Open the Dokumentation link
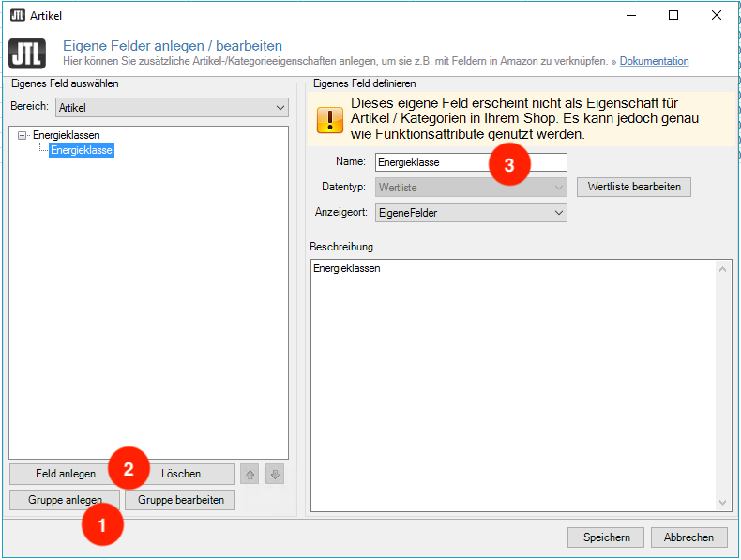Screen dimensions: 741x560 [x=654, y=61]
